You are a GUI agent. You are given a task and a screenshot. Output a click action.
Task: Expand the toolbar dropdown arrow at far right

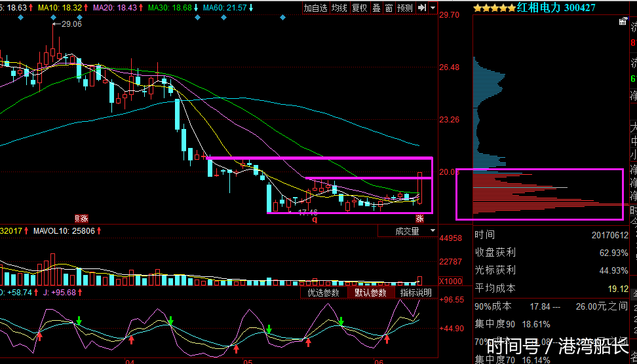click(433, 8)
